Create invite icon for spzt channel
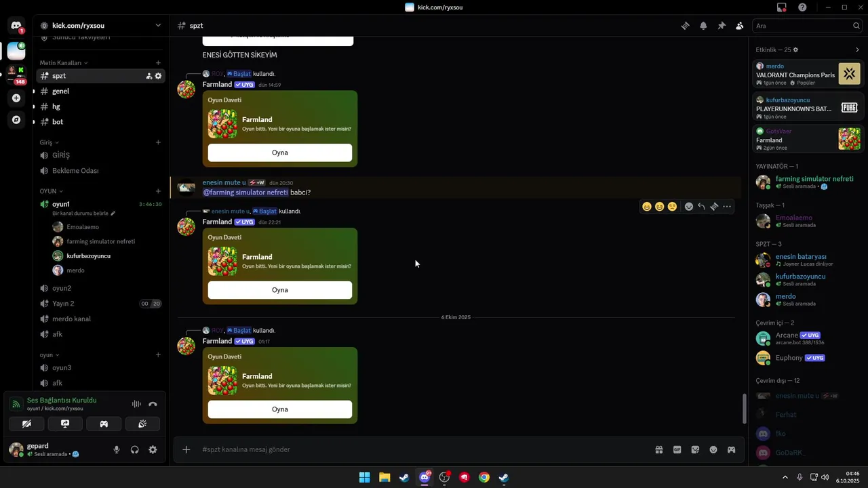The width and height of the screenshot is (868, 488). (149, 76)
